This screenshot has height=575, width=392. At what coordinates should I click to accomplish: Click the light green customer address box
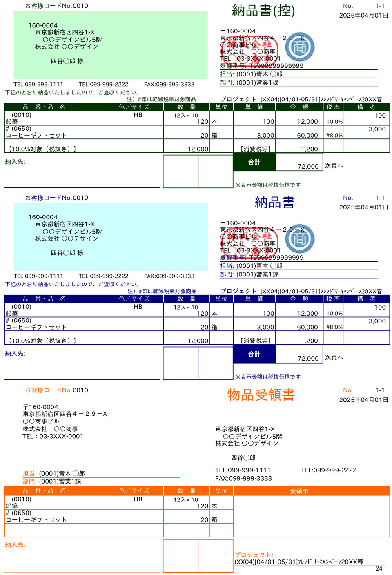click(x=111, y=45)
